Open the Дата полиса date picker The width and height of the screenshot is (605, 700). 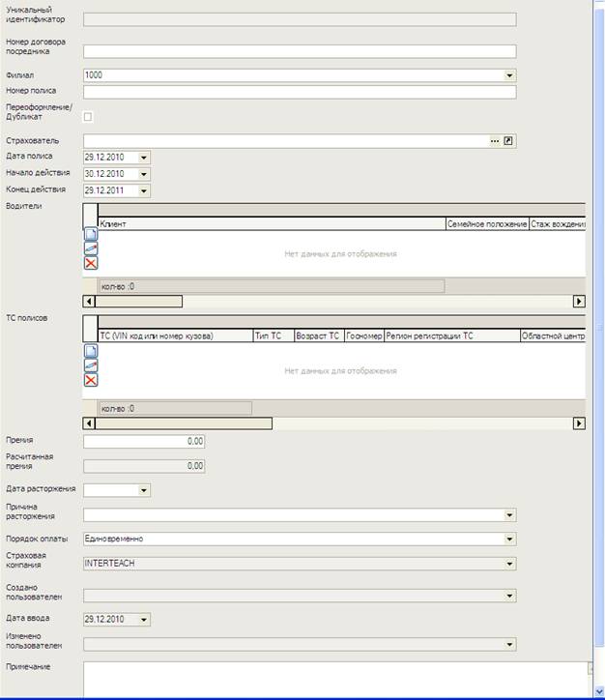pyautogui.click(x=144, y=157)
